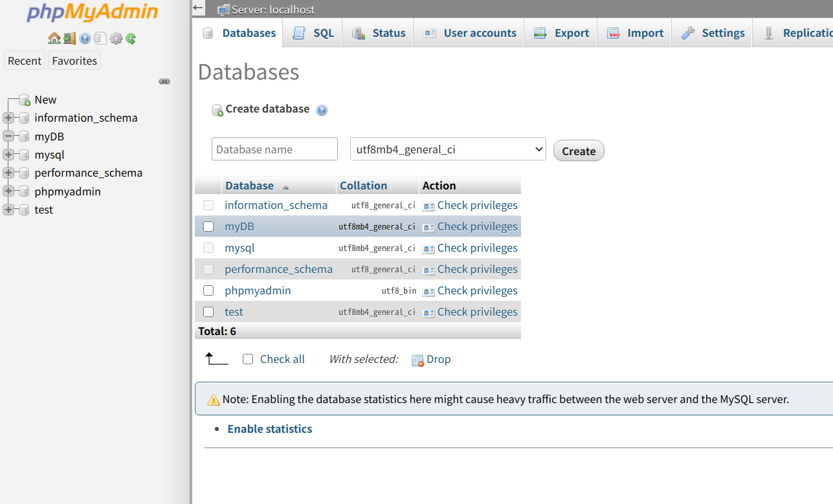Image resolution: width=833 pixels, height=504 pixels.
Task: Click the phpMyAdmin documentation page icon
Action: click(x=100, y=38)
